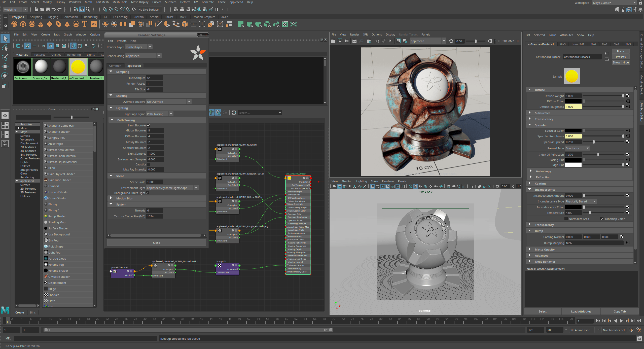This screenshot has height=349, width=644.
Task: Enable the Caustics checkbox in Render Settings
Action: (x=149, y=164)
